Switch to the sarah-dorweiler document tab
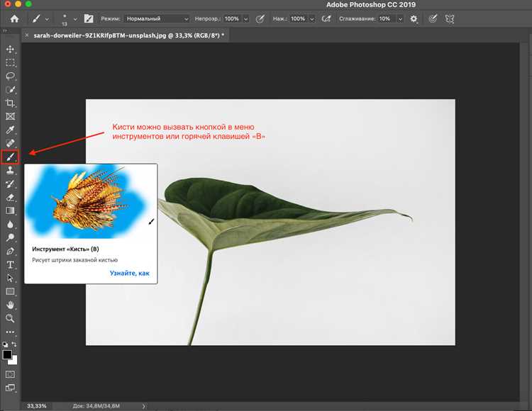The width and height of the screenshot is (532, 411). click(x=128, y=35)
